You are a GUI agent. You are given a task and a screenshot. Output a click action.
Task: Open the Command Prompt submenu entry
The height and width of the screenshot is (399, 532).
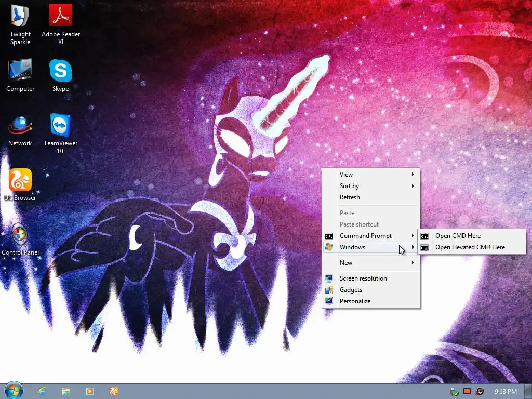point(371,236)
